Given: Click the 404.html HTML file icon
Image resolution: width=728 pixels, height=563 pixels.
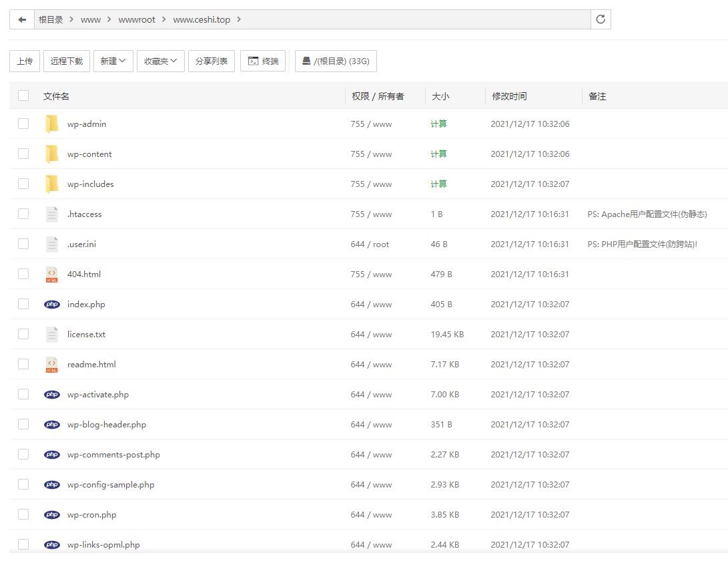Looking at the screenshot, I should click(52, 274).
